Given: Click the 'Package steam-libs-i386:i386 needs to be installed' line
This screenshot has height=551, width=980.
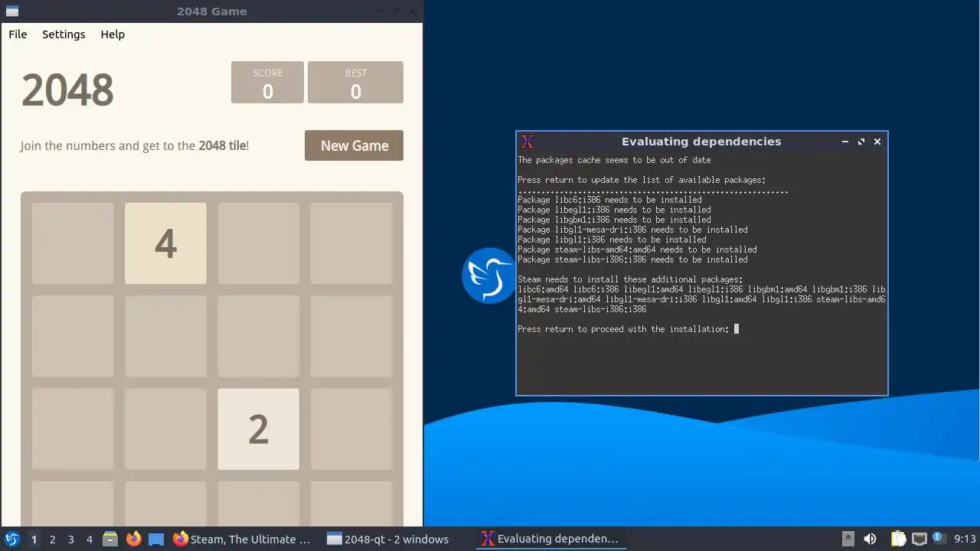Looking at the screenshot, I should coord(632,259).
